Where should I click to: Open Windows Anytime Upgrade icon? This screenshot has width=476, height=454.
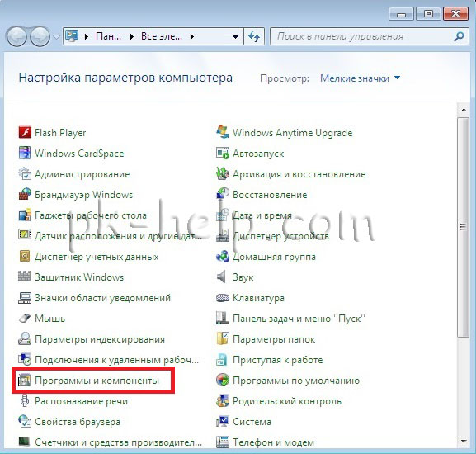[223, 132]
